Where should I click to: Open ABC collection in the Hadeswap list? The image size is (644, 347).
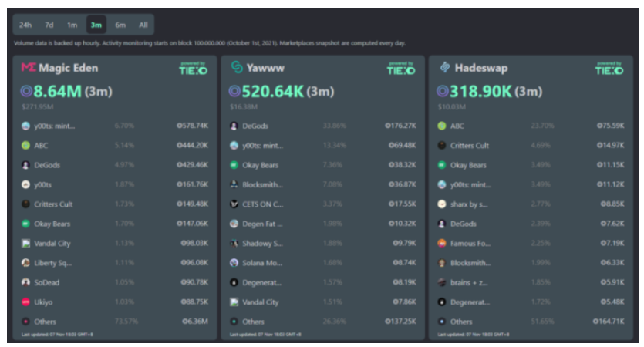click(457, 126)
